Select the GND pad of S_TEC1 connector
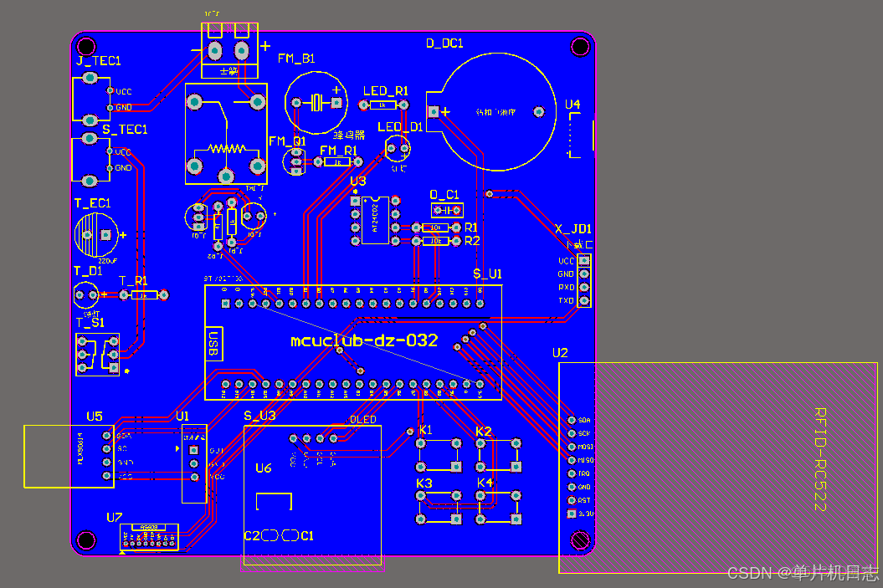This screenshot has width=883, height=588. pyautogui.click(x=110, y=167)
